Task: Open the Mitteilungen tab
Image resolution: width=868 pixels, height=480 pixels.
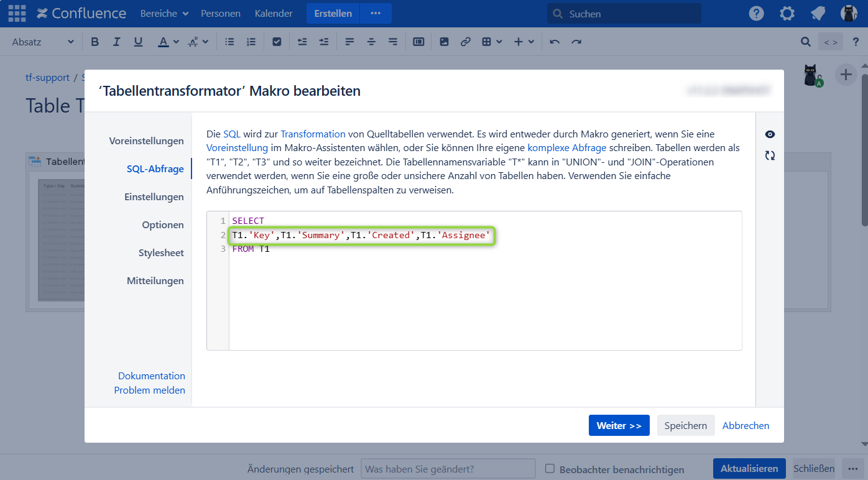Action: 155,281
